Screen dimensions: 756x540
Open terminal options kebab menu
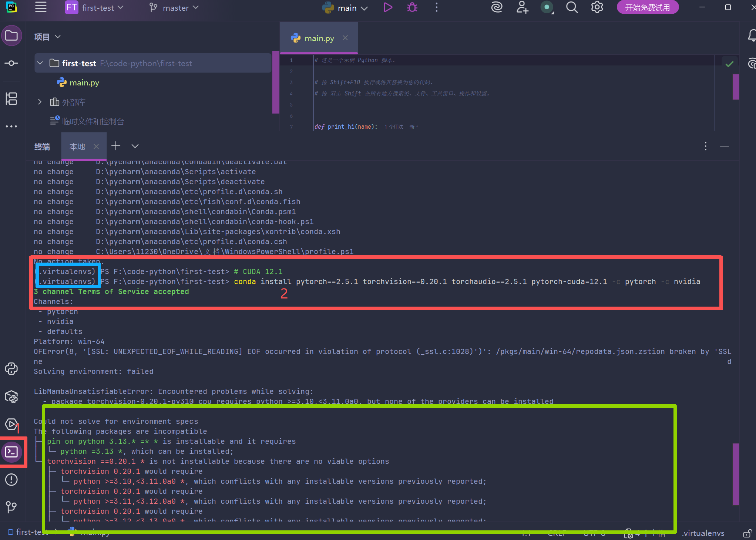tap(706, 146)
